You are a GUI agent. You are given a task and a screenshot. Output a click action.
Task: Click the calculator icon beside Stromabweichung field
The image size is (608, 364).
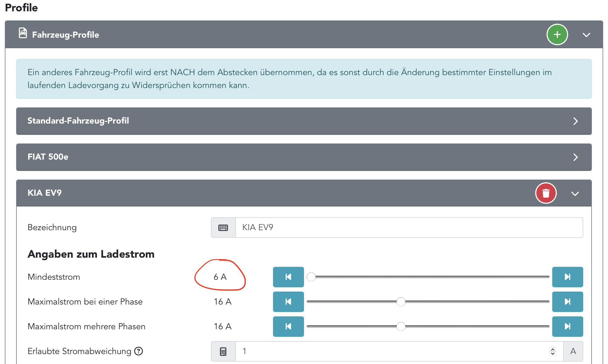point(223,351)
